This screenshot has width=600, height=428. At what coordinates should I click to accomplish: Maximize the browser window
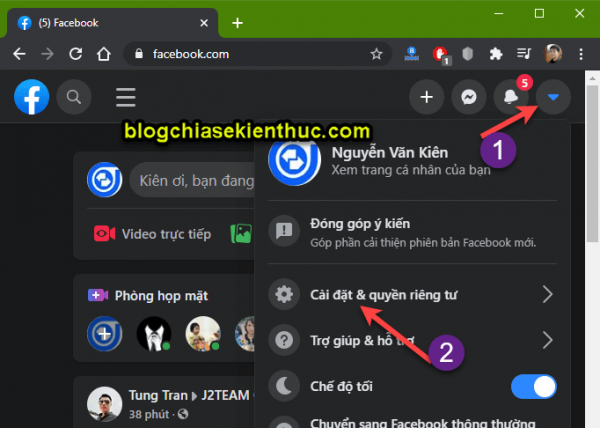point(539,14)
